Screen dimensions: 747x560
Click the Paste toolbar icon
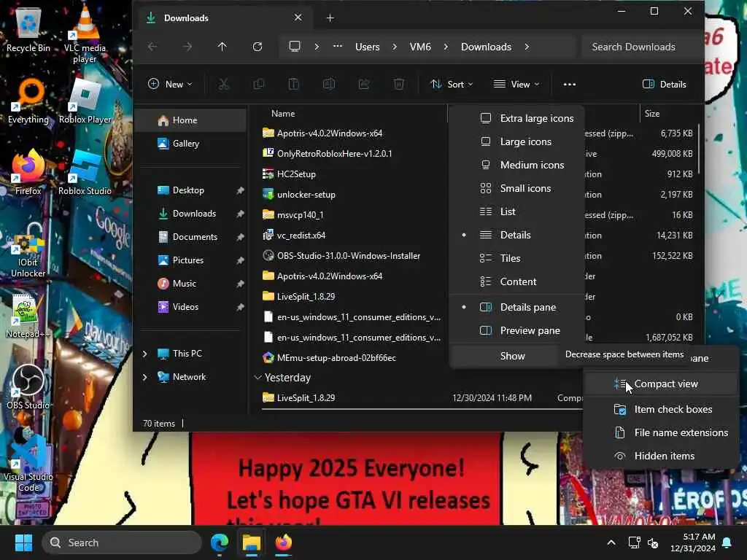pyautogui.click(x=293, y=85)
